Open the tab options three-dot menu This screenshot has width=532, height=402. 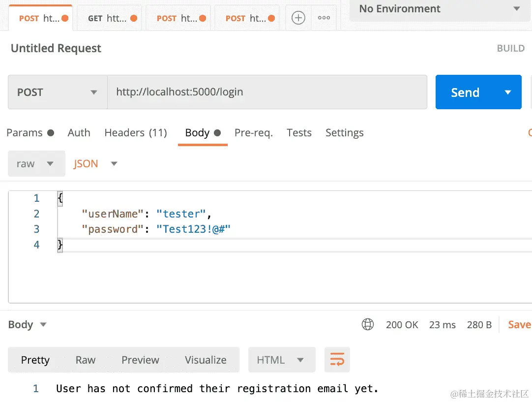point(324,18)
